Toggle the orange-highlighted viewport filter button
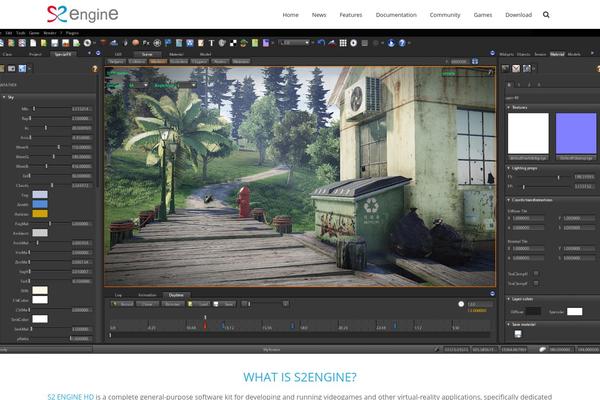The width and height of the screenshot is (600, 400). point(158,61)
